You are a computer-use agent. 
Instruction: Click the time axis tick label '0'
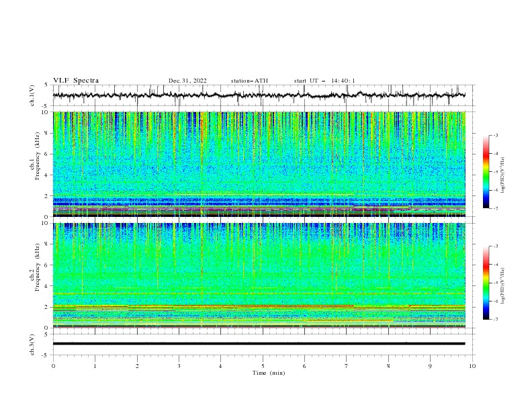(53, 366)
